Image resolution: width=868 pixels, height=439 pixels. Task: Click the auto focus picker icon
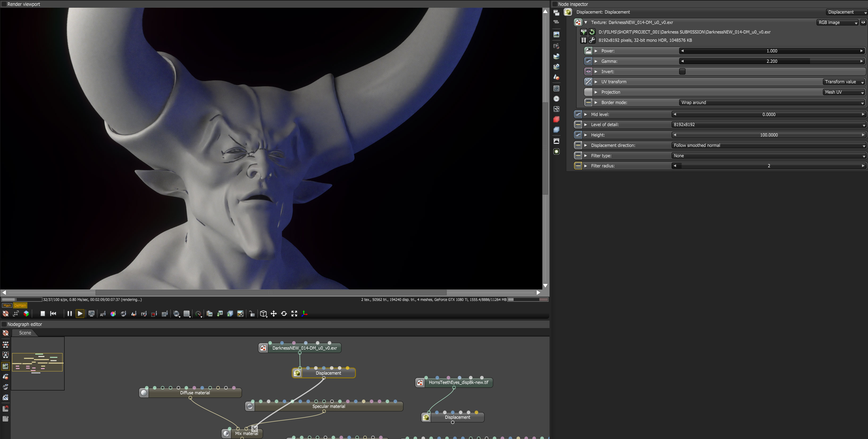pos(103,314)
